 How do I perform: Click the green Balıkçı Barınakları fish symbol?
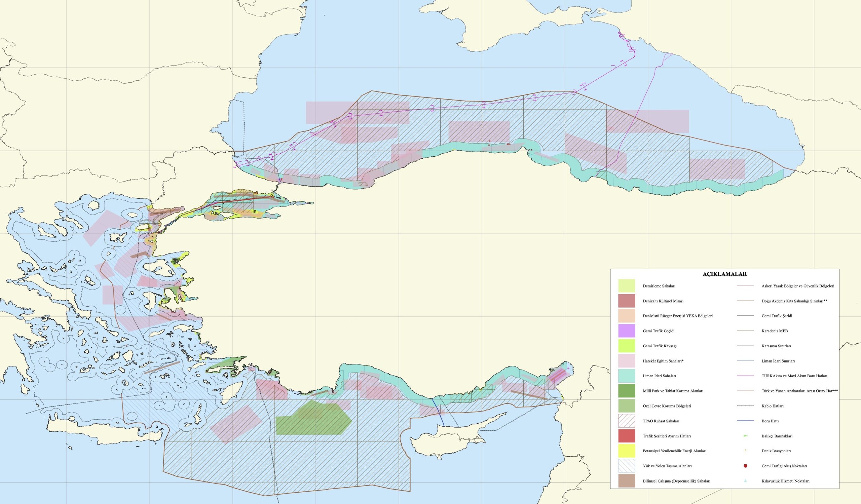[x=745, y=436]
